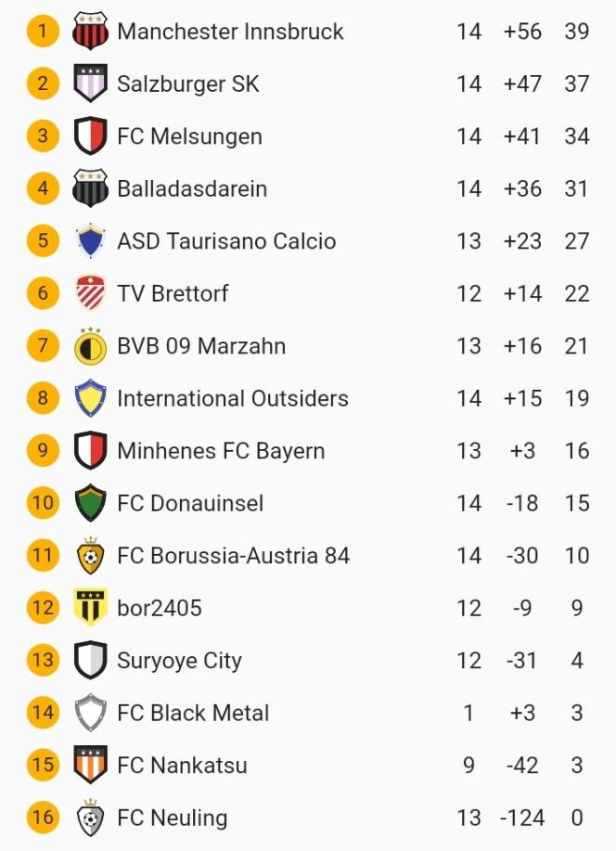The height and width of the screenshot is (851, 616).
Task: Open the Minhenes FC Bayern team page
Action: coord(221,451)
